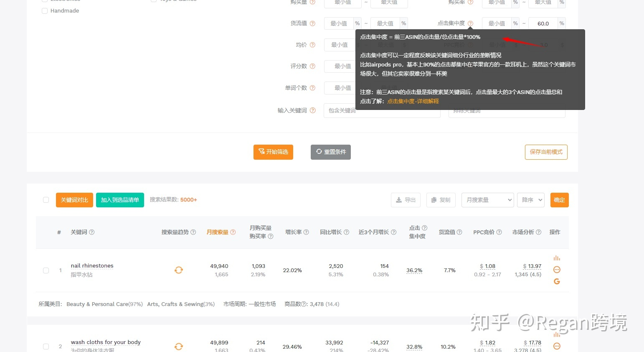Click 导出 export button
The height and width of the screenshot is (352, 644).
tap(406, 200)
